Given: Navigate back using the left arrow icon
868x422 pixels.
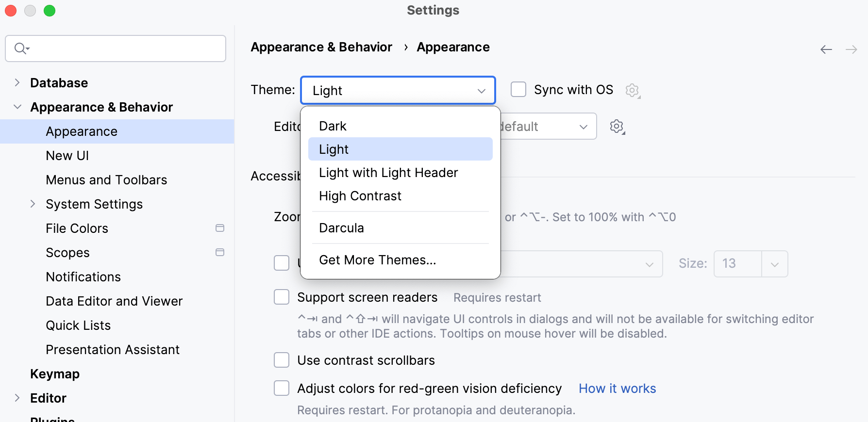Looking at the screenshot, I should click(826, 49).
